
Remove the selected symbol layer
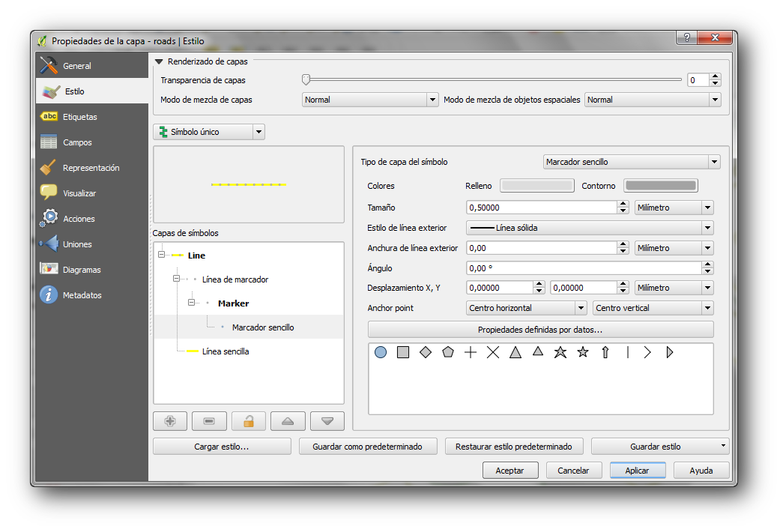[209, 421]
